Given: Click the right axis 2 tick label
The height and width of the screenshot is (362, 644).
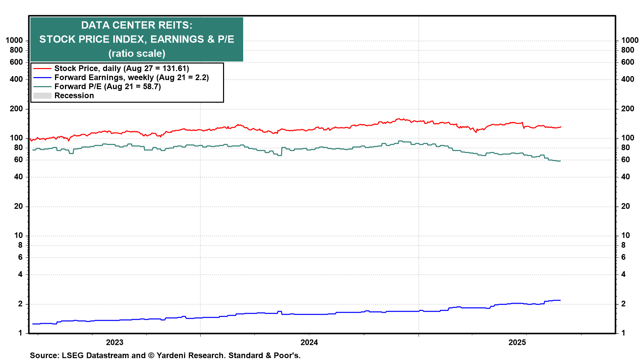Looking at the screenshot, I should (623, 304).
